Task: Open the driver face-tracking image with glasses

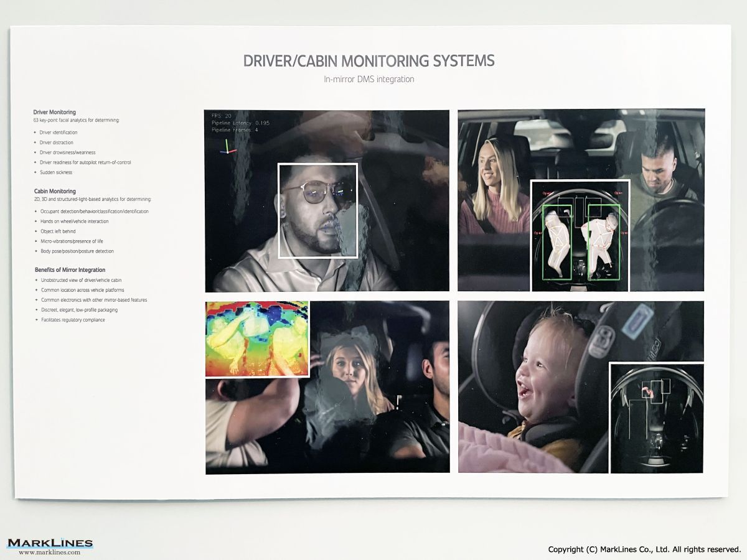Action: [x=327, y=201]
